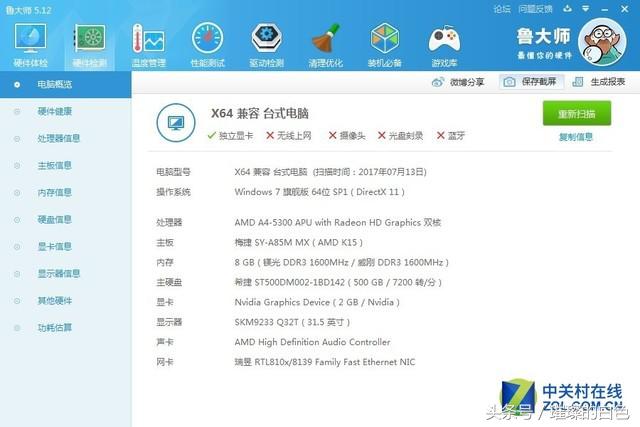The width and height of the screenshot is (640, 427).
Task: Click the SKM9233 Q32T monitor value
Action: click(292, 322)
